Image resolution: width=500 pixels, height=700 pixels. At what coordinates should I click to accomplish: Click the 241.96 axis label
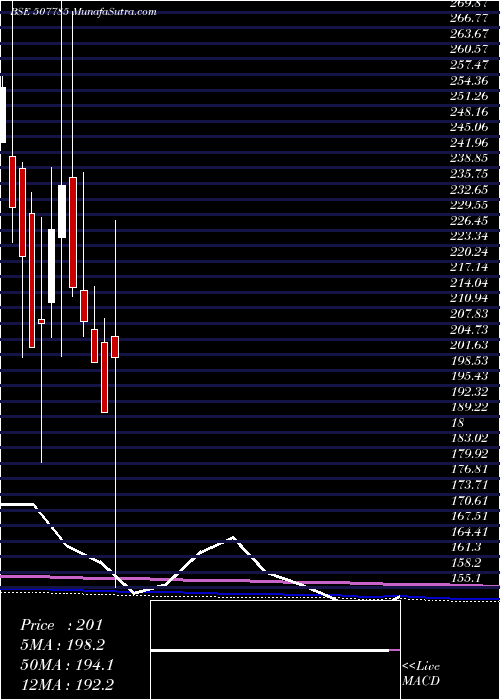tap(470, 143)
